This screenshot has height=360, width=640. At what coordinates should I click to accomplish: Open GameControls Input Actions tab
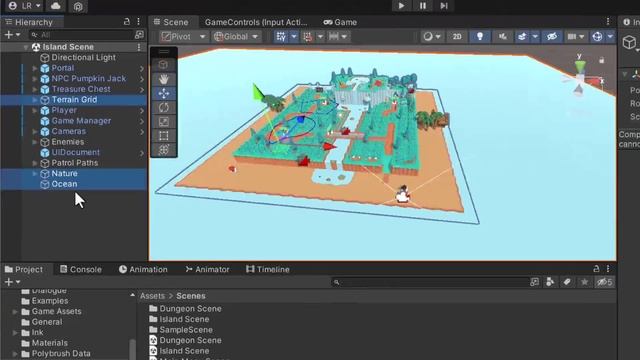tap(256, 22)
